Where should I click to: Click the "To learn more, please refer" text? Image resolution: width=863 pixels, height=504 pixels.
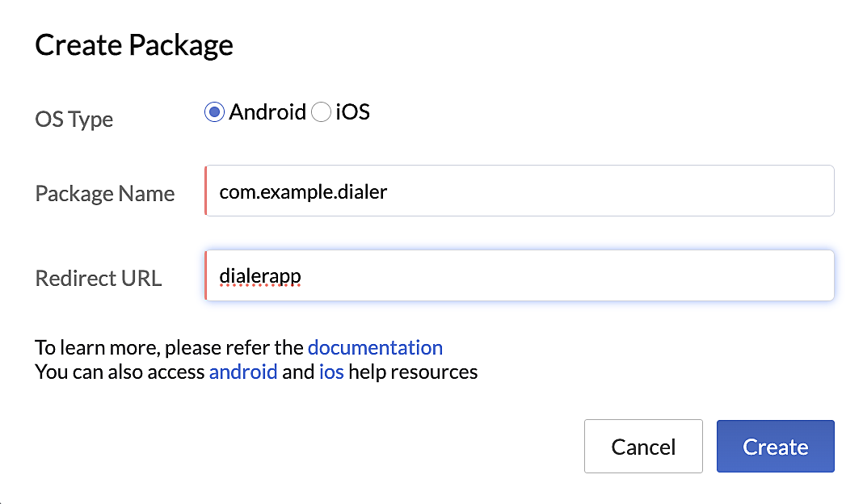tap(153, 348)
